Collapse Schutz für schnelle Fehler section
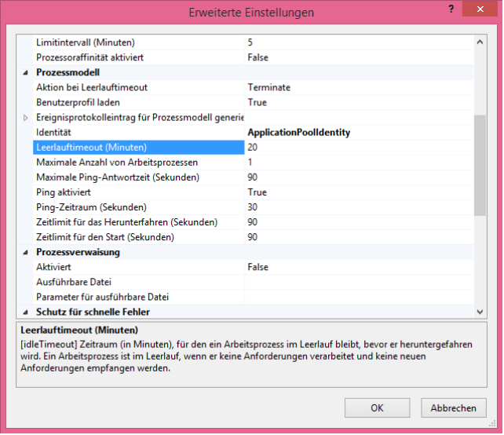 tap(25, 313)
